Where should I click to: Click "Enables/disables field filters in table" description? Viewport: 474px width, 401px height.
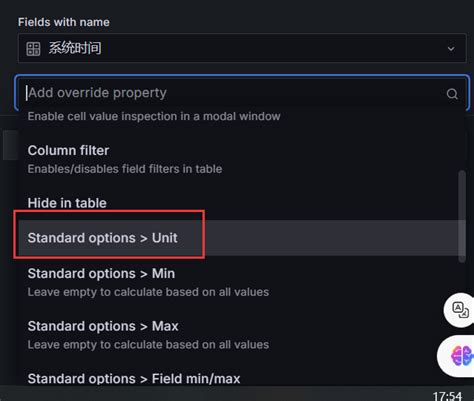click(125, 169)
